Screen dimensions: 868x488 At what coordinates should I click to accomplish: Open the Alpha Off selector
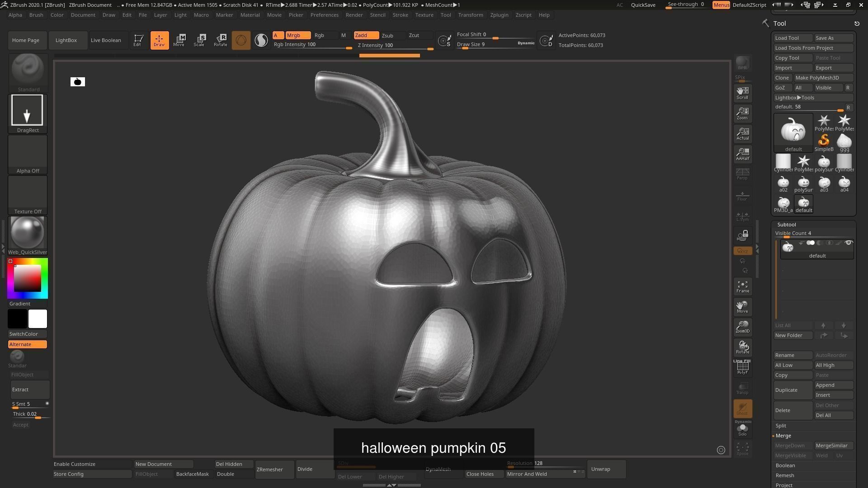click(x=28, y=155)
